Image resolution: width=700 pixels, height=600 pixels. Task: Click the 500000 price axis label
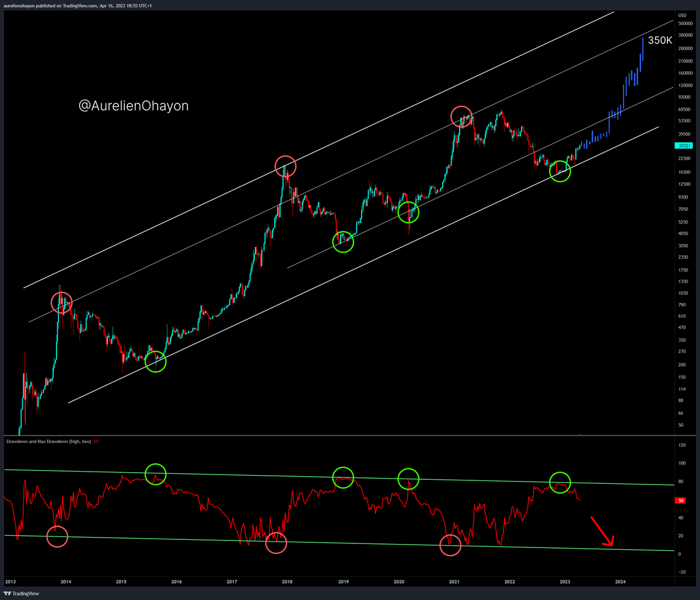685,23
